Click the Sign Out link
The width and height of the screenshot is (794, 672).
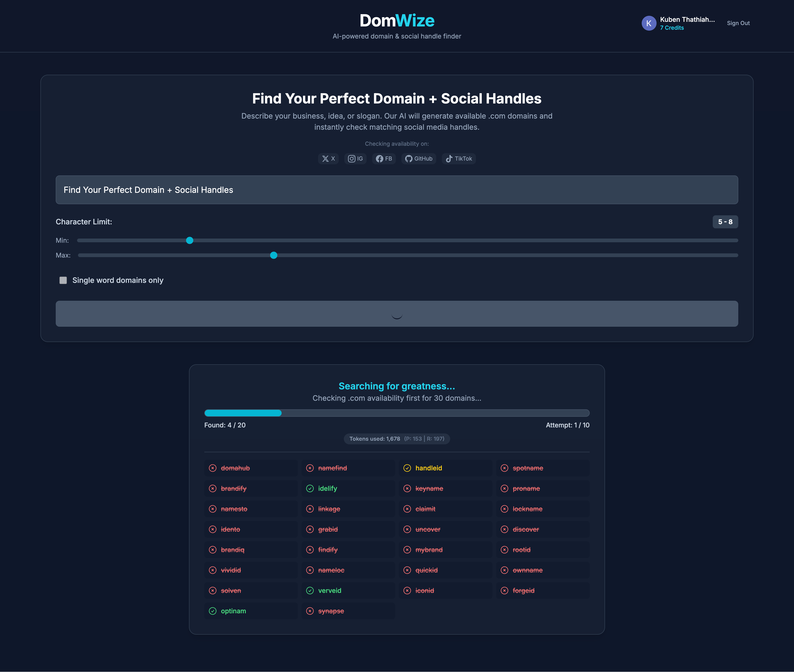(x=738, y=23)
